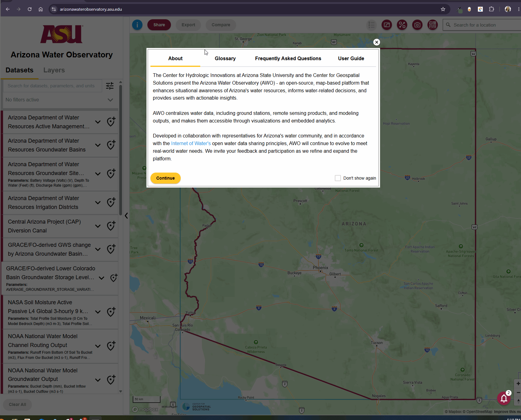
Task: Click the ASU logo
Action: click(62, 34)
